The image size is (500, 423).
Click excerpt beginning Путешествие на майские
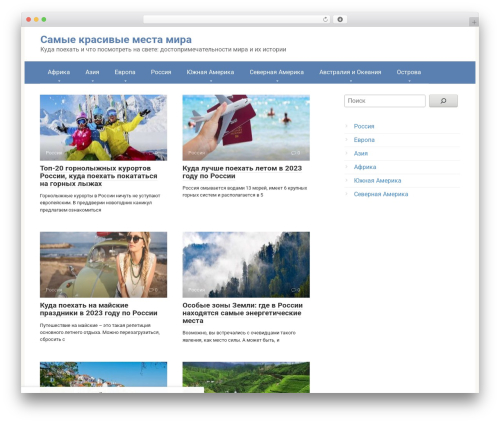click(100, 332)
